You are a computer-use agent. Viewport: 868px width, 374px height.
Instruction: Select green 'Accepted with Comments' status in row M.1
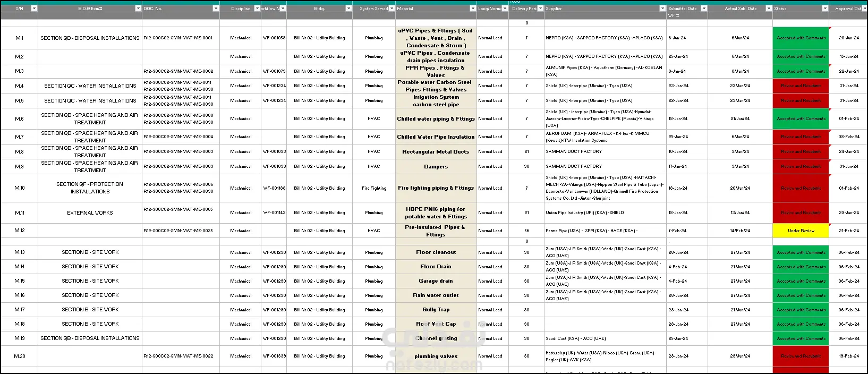click(x=801, y=38)
